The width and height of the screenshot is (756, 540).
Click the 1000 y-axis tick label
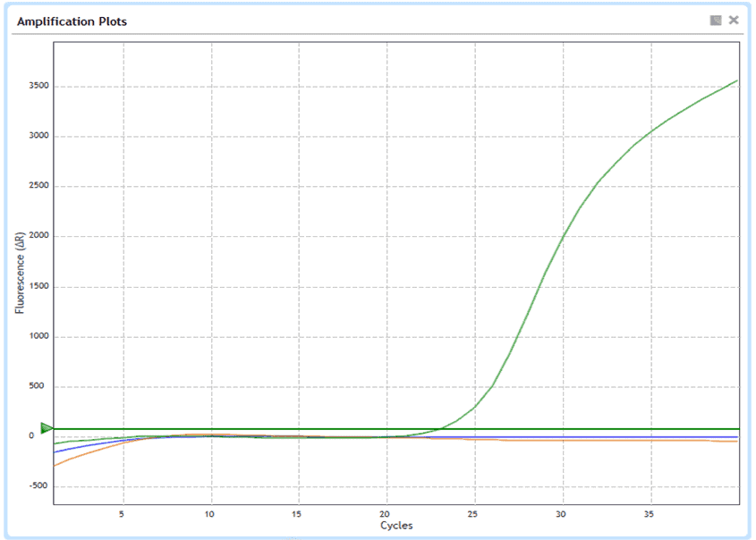click(36, 337)
